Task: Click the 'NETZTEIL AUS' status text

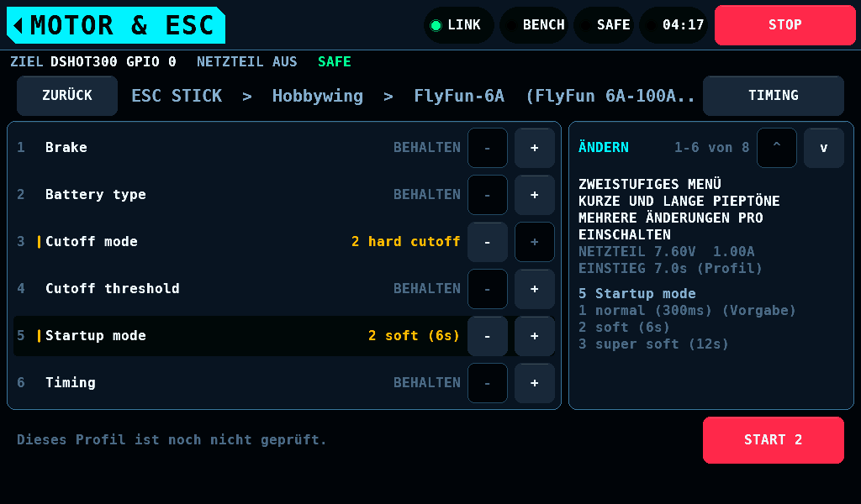Action: pyautogui.click(x=246, y=61)
